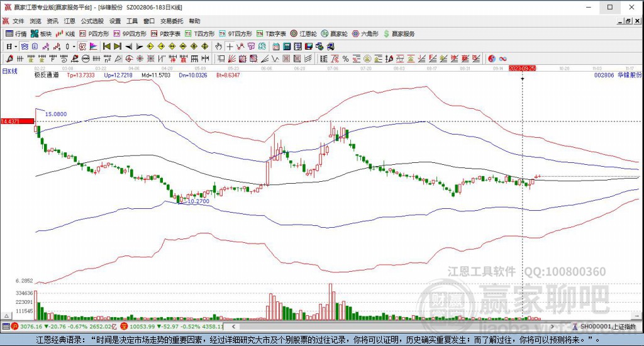
Task: Click the black left arrow step icon
Action: click(128, 47)
